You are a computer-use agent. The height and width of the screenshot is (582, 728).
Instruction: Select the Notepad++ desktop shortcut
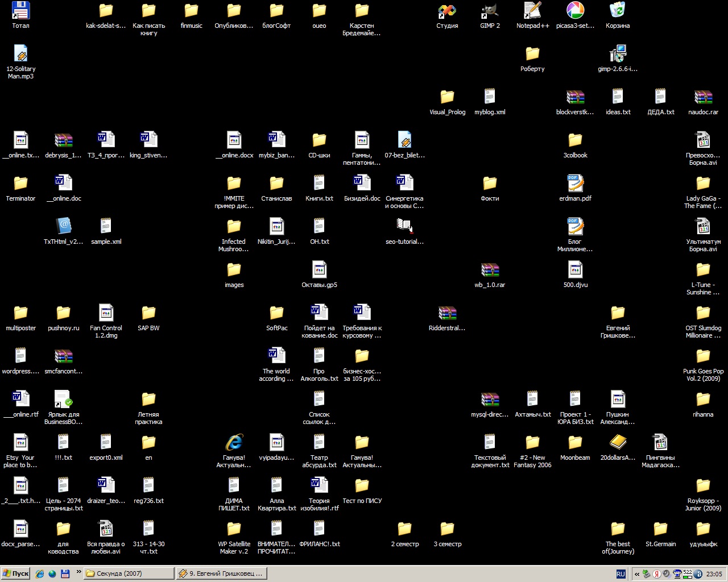click(x=532, y=11)
